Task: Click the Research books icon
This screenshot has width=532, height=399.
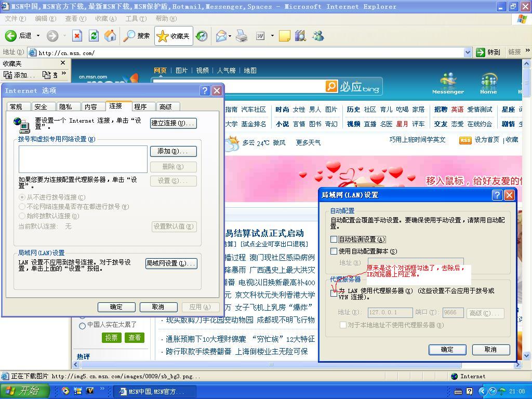Action: click(300, 36)
